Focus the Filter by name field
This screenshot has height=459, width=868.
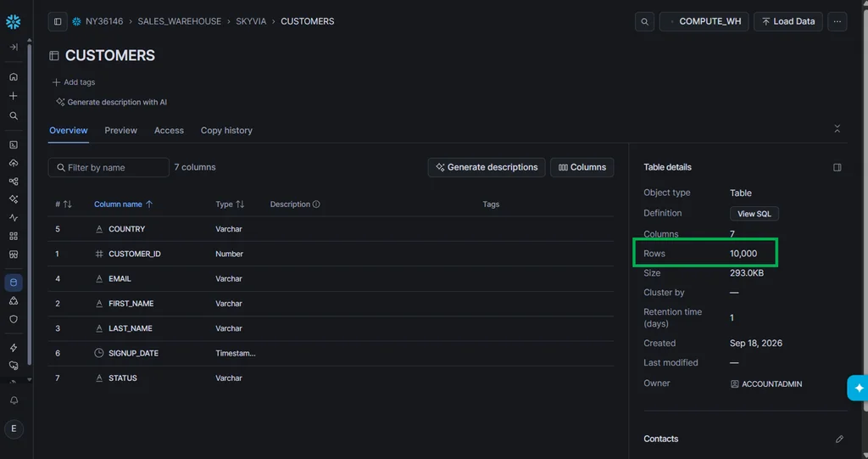(x=108, y=167)
